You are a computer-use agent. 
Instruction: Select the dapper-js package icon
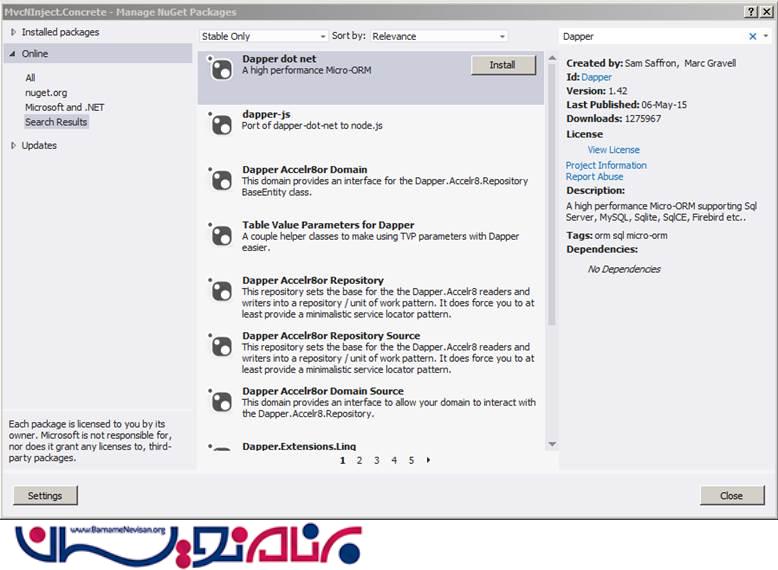click(219, 124)
